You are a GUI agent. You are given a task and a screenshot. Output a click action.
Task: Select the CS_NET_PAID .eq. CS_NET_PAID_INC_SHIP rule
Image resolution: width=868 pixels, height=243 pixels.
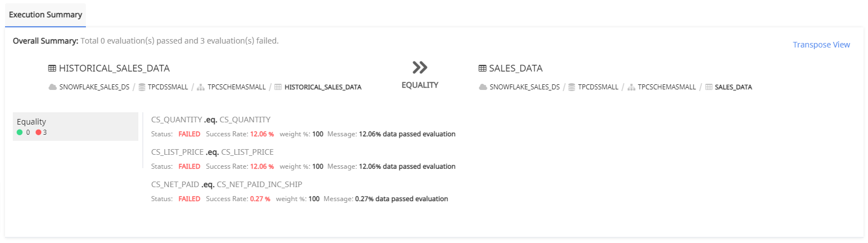pos(226,184)
